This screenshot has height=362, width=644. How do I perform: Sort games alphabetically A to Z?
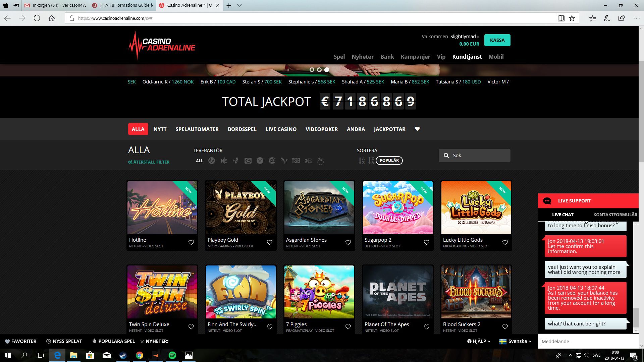coord(362,161)
